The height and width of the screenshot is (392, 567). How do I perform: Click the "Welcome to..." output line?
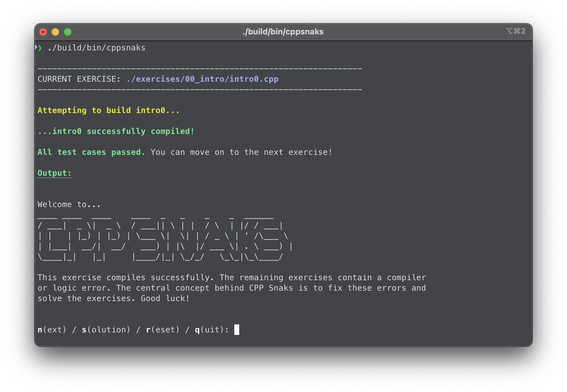(x=69, y=205)
